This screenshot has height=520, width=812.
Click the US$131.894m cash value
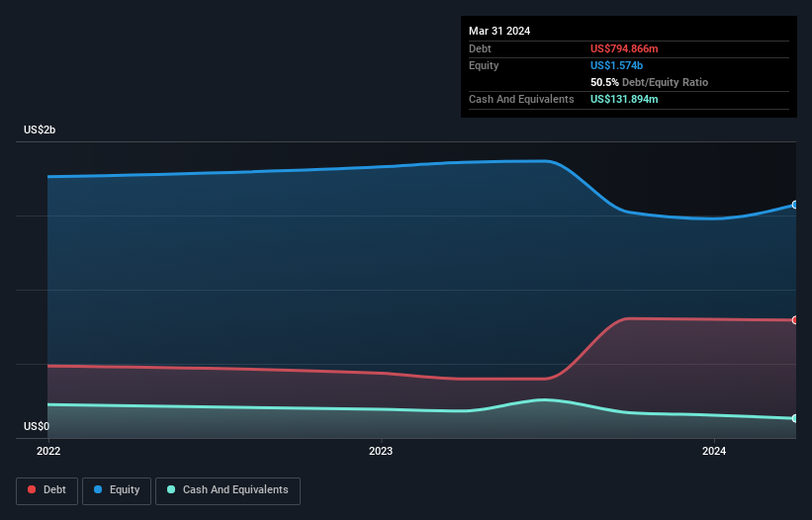[624, 99]
